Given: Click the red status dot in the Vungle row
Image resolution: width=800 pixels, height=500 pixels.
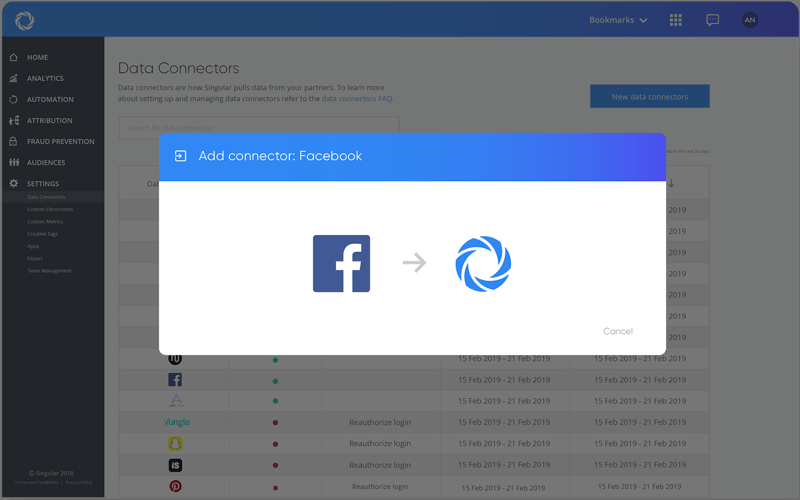Looking at the screenshot, I should point(276,422).
